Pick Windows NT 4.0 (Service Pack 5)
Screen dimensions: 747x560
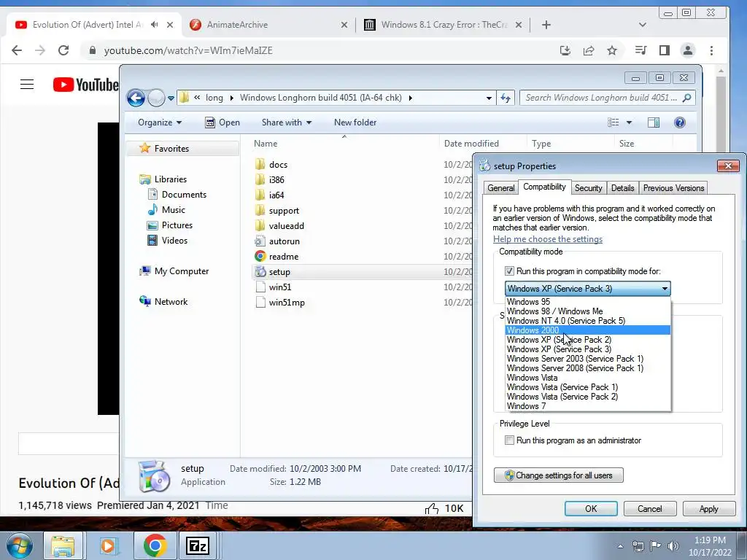[587, 321]
